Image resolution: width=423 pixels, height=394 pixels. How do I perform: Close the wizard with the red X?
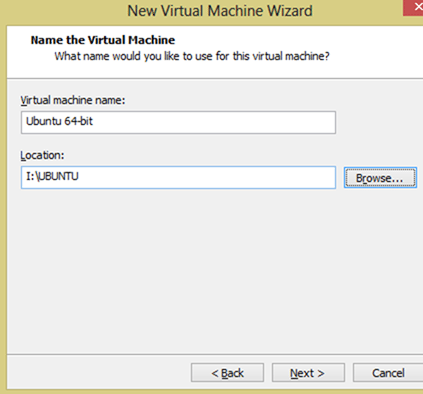pos(414,8)
